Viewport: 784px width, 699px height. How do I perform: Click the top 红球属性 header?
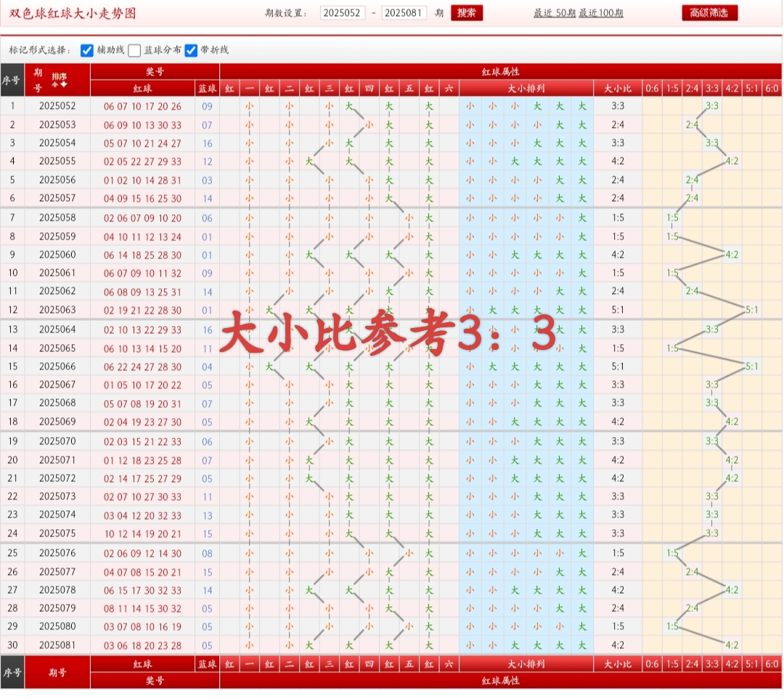coord(500,72)
